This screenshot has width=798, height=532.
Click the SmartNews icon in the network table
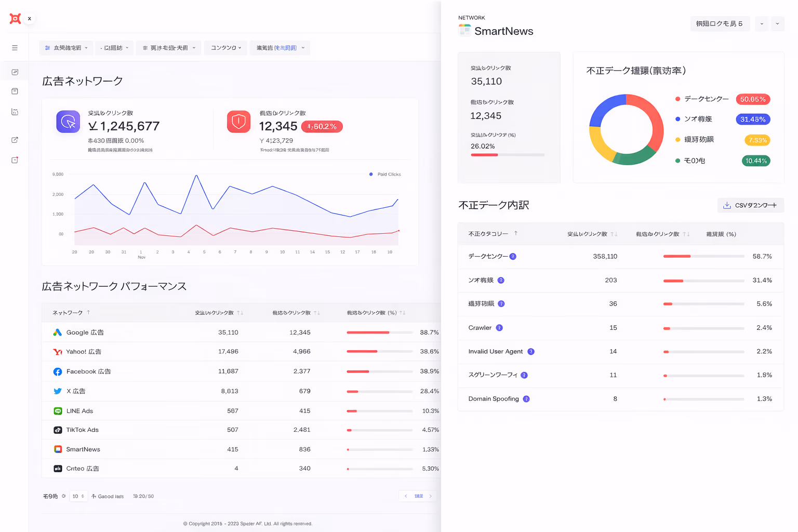58,449
